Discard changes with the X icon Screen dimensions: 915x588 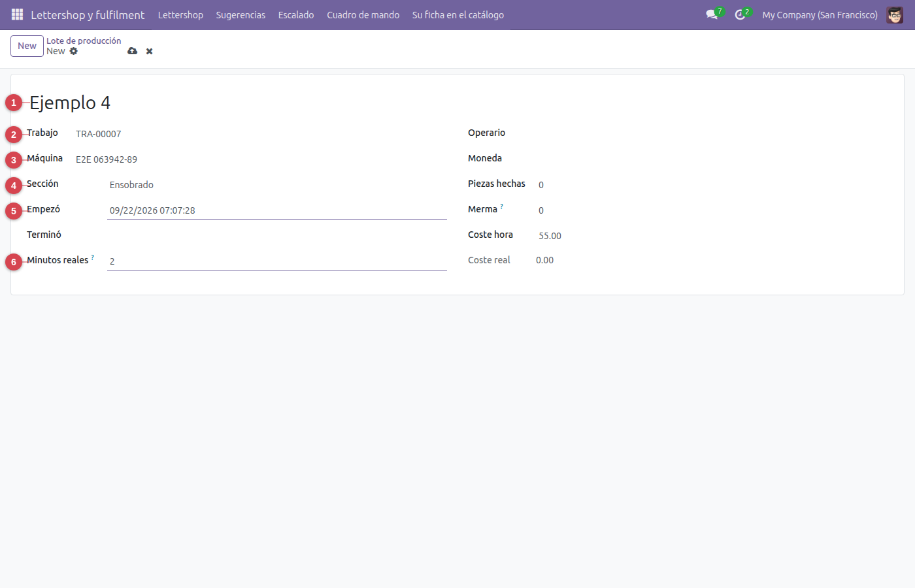tap(150, 51)
